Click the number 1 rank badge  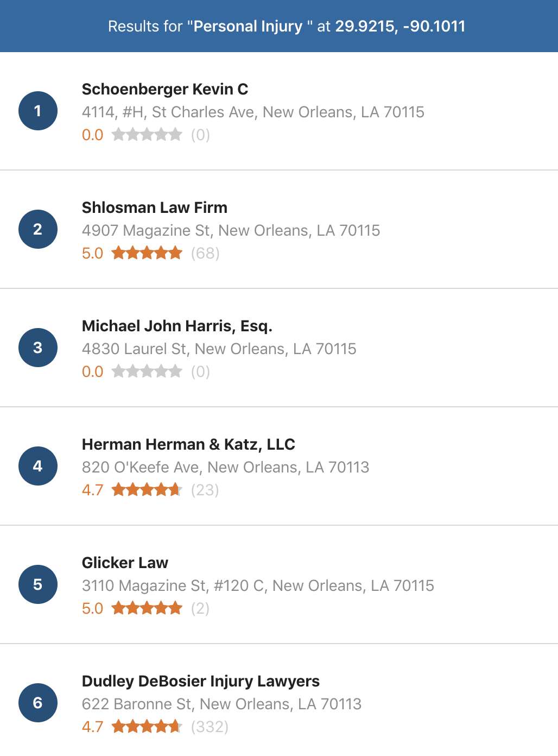(x=38, y=111)
